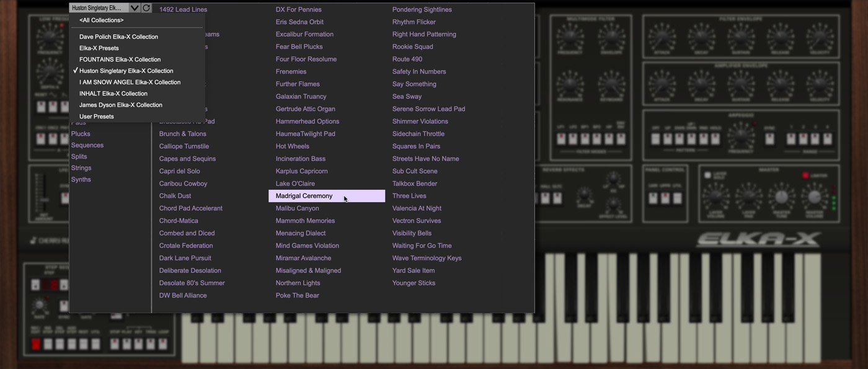Filter presets by Strings category

pyautogui.click(x=81, y=168)
